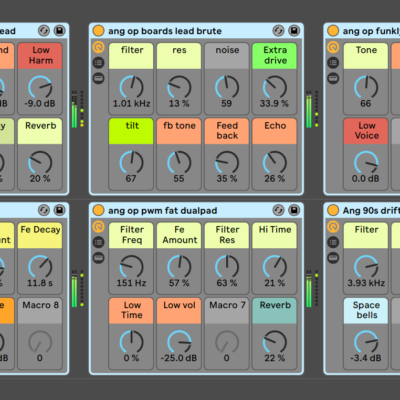Toggle macro controls icon in pwm fat dualpad rack
Image resolution: width=400 pixels, height=400 pixels.
pos(98,227)
